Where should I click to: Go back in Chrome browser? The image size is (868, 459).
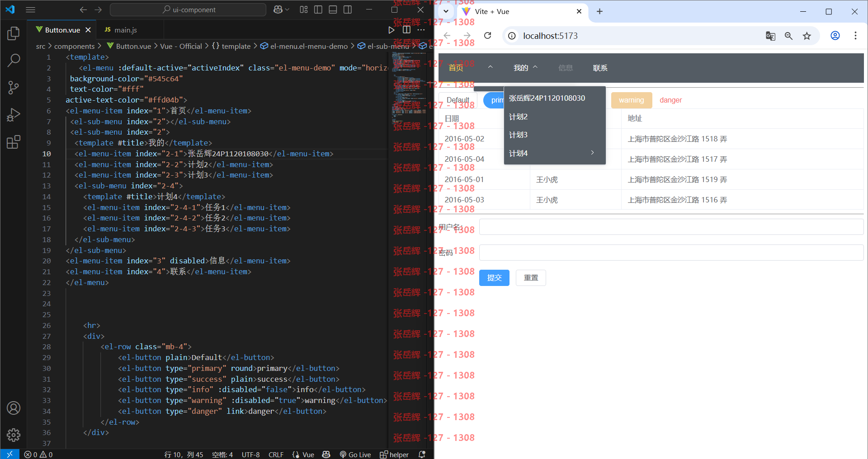pos(447,36)
